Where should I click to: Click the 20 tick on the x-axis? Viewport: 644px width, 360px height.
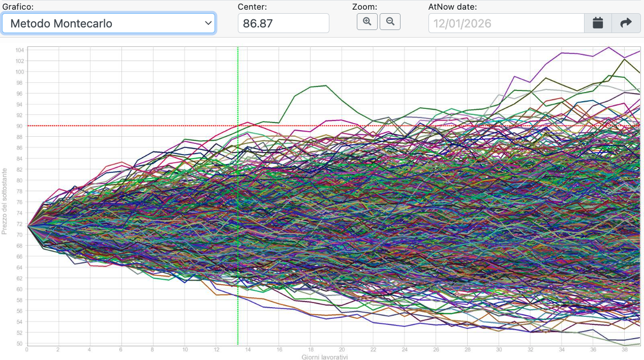click(342, 350)
